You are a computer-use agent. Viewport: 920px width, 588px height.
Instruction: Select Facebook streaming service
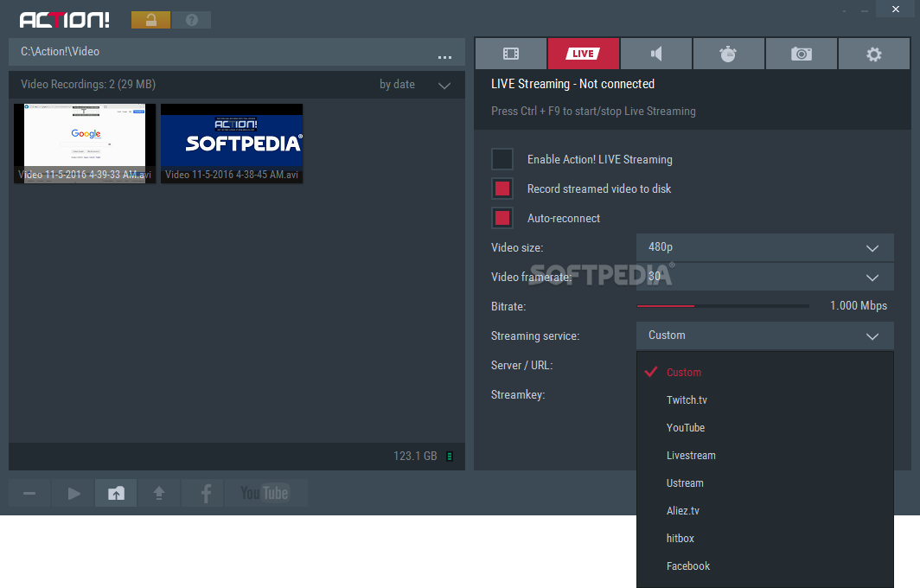[764, 566]
